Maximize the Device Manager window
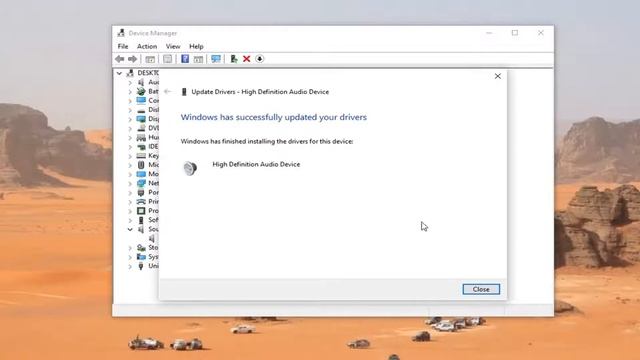 [x=515, y=33]
